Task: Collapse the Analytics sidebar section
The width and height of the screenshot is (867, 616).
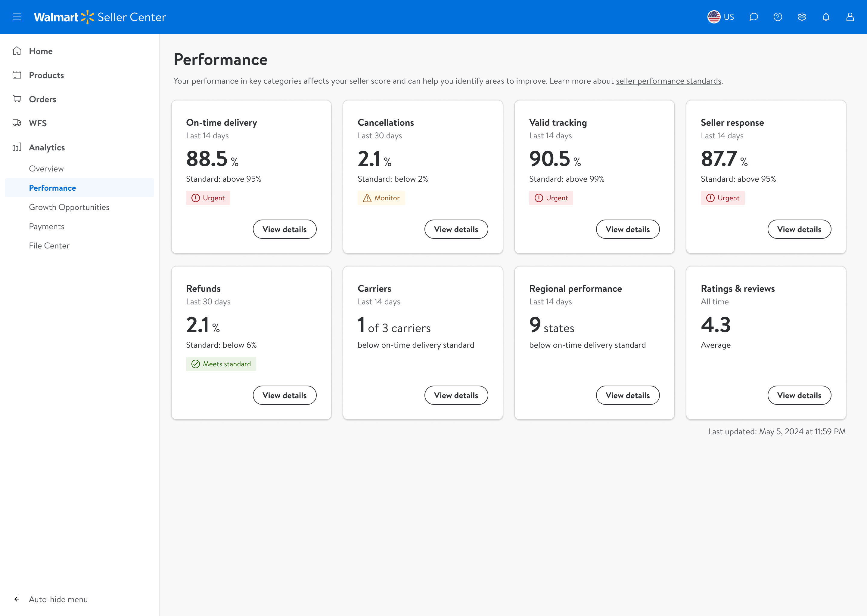Action: (x=47, y=148)
